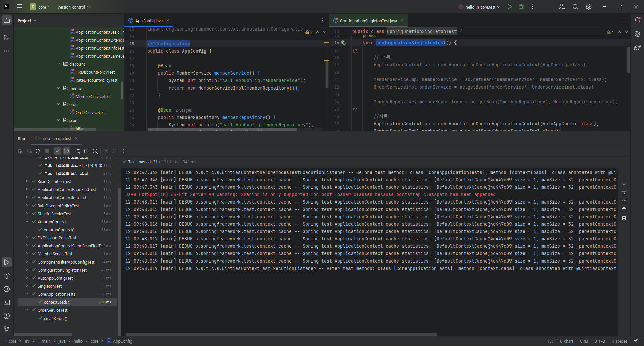
Task: Close ConfigurationSingletonTest.java tab
Action: [x=402, y=20]
